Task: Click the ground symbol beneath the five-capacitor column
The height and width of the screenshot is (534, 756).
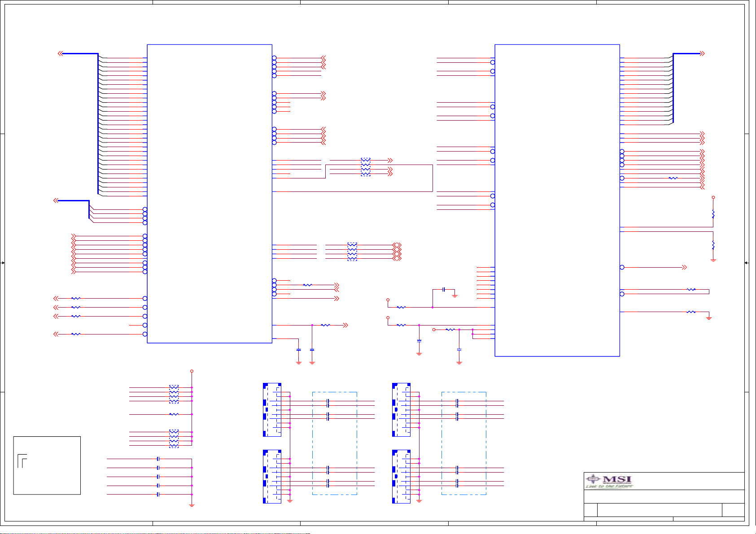Action: pos(192,505)
